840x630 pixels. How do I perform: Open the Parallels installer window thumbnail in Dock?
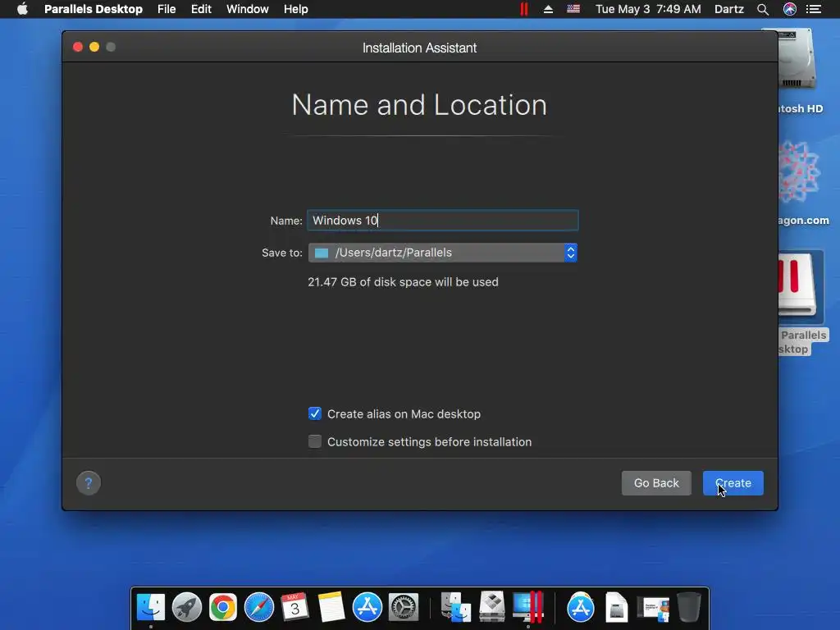(653, 608)
